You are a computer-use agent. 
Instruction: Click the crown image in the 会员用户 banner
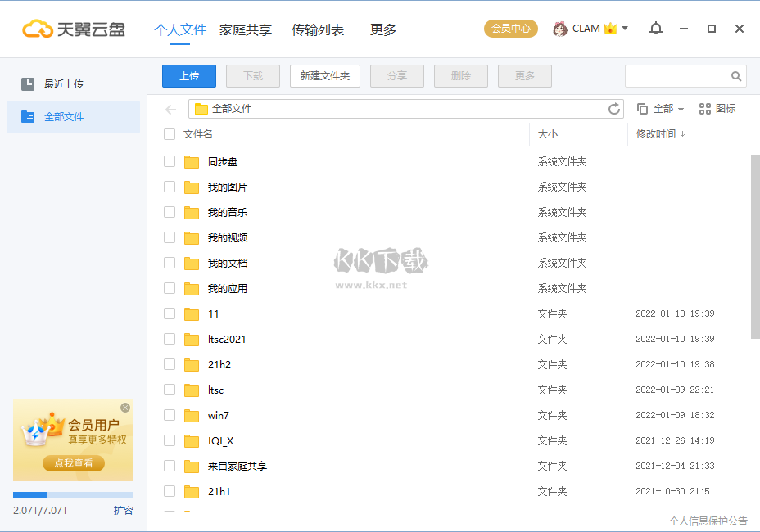click(x=43, y=429)
